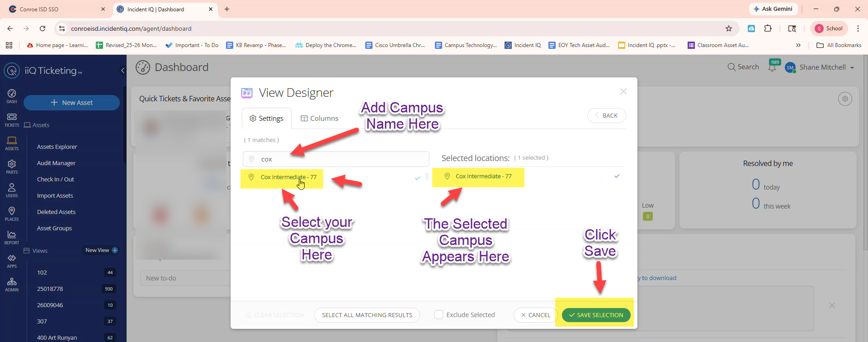868x342 pixels.
Task: Click the CANCEL button
Action: pos(536,315)
